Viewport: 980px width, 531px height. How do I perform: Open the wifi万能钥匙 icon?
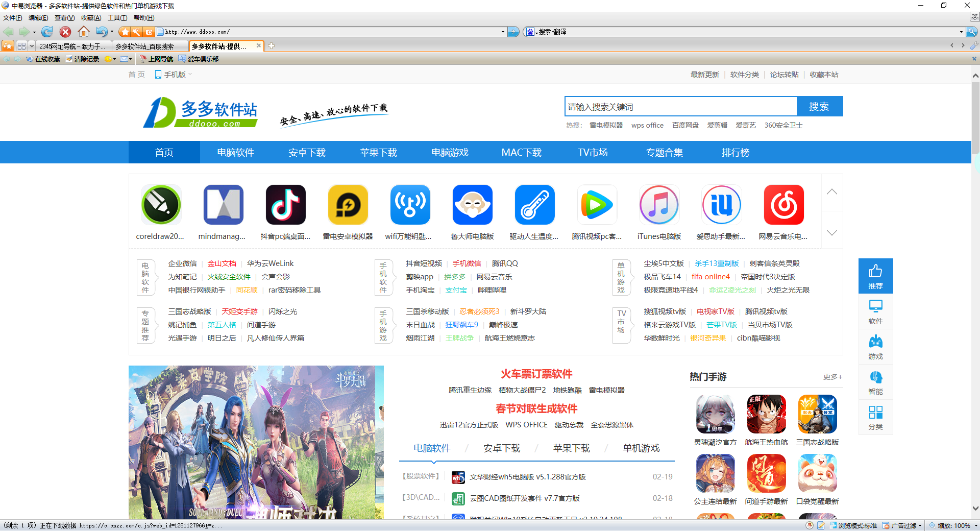(410, 205)
